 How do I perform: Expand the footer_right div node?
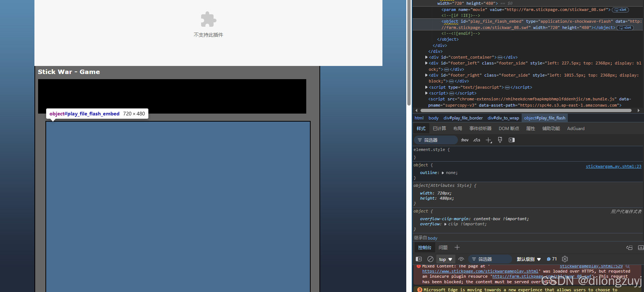click(426, 75)
